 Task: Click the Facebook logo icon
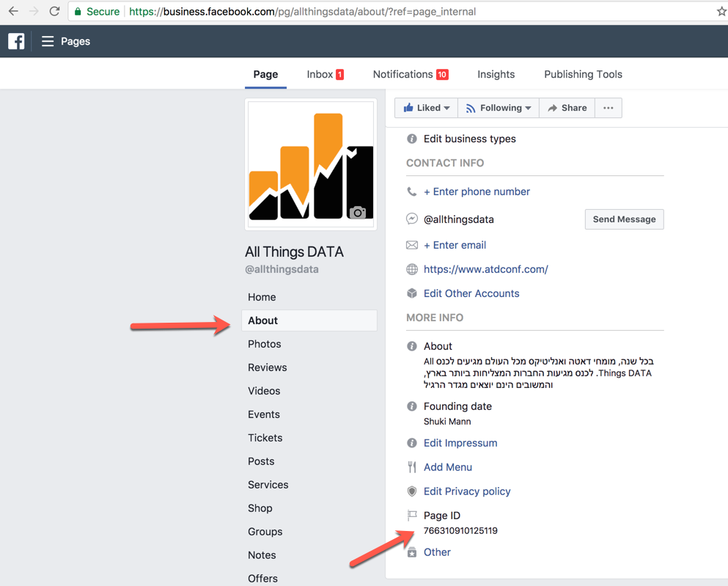[16, 41]
